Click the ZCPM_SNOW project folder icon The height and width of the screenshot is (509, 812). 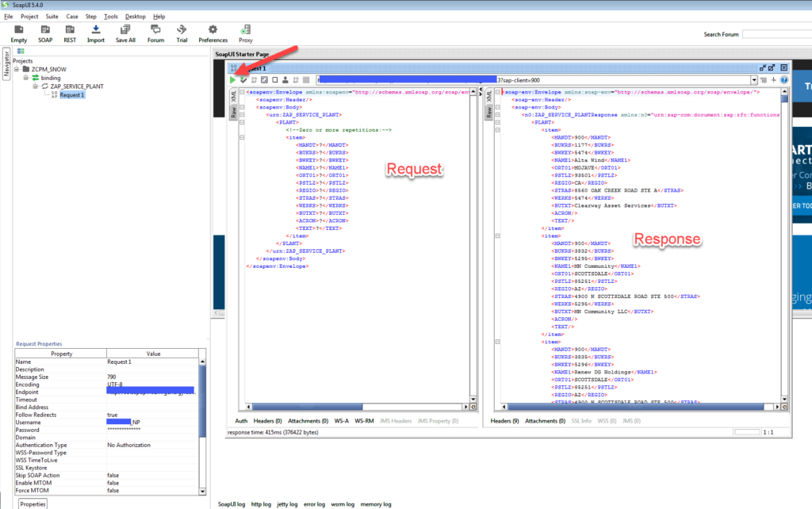(x=26, y=69)
